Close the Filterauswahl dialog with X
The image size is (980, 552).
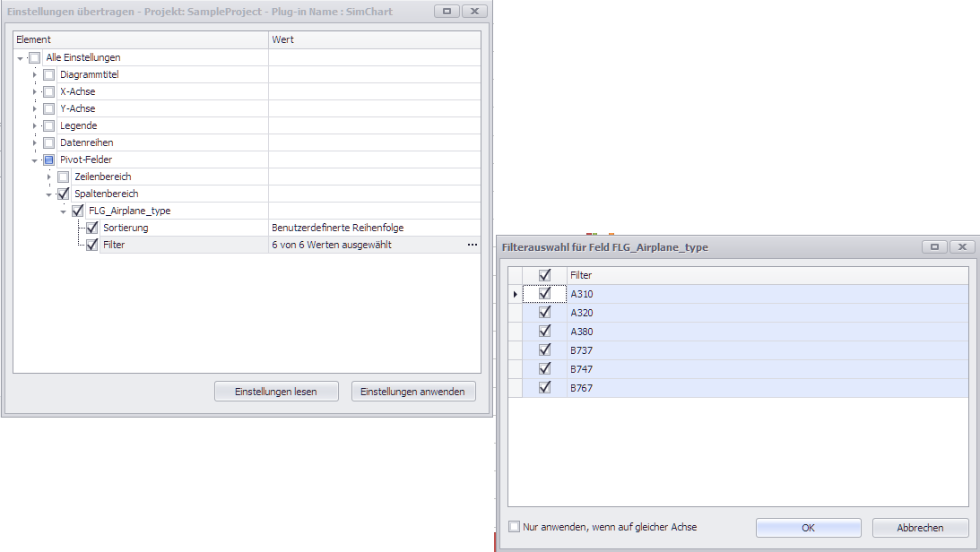(x=961, y=246)
